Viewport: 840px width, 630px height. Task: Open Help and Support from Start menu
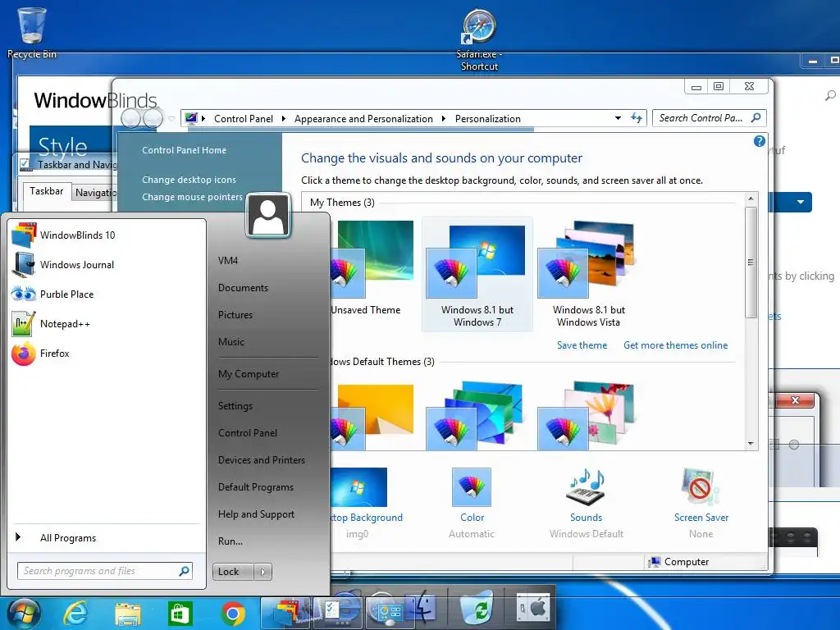(256, 514)
